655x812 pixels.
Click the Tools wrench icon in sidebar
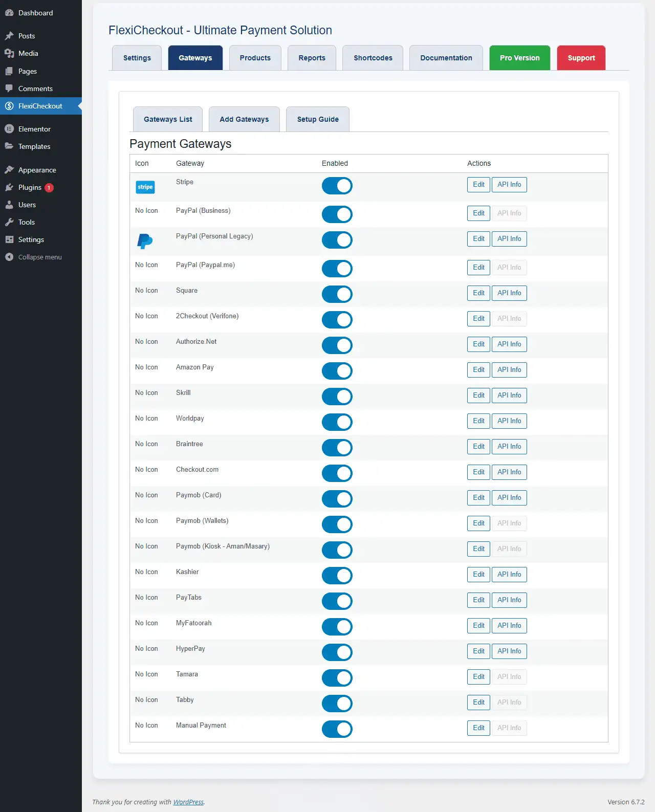9,222
